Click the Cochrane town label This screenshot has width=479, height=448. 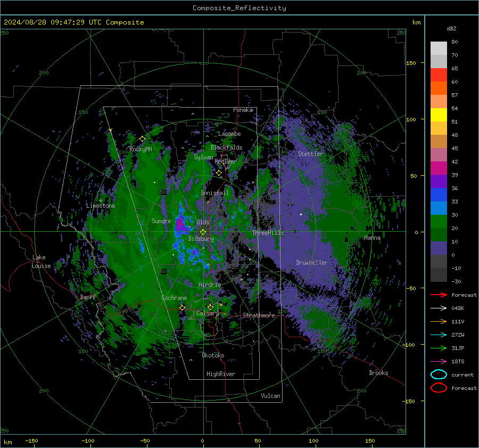pos(174,298)
